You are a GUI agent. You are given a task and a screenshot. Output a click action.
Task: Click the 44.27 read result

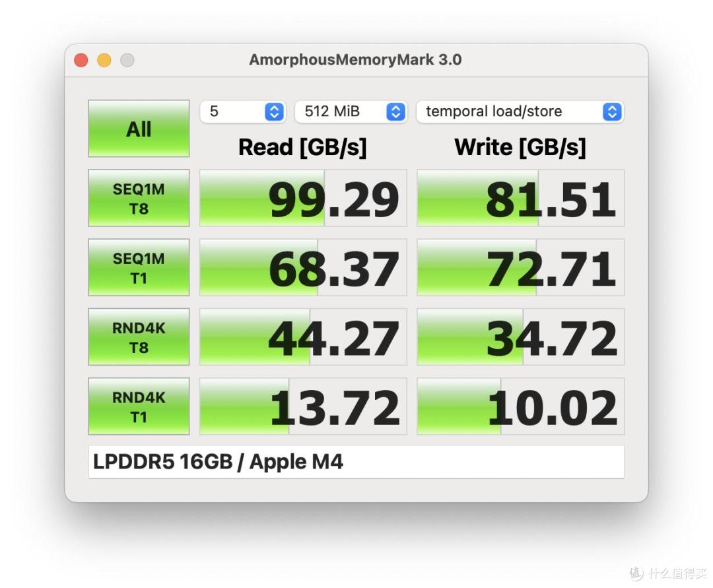coord(303,337)
